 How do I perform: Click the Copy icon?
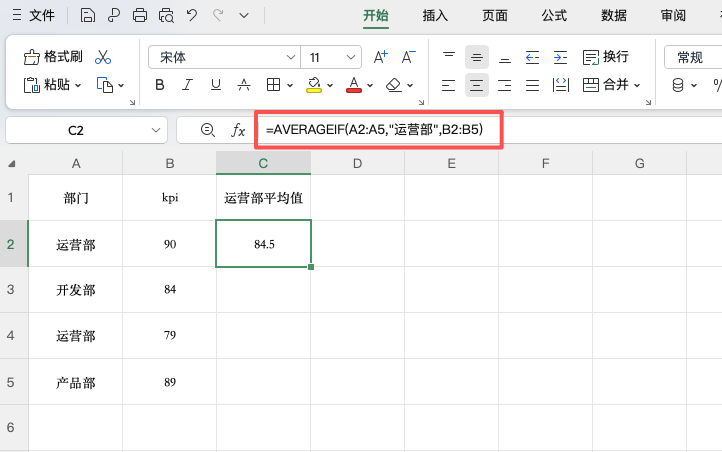[x=105, y=85]
